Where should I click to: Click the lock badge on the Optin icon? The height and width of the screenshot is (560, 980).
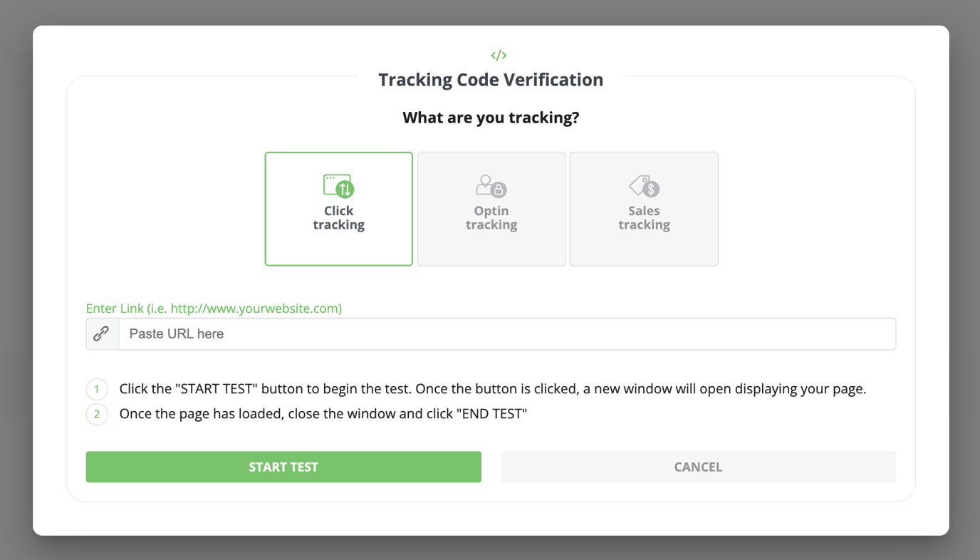point(499,191)
